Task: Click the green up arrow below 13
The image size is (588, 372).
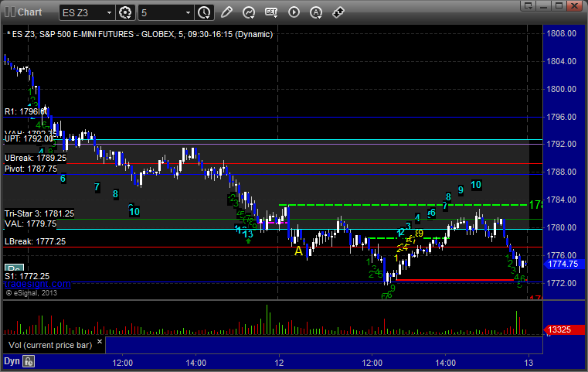Action: point(248,241)
